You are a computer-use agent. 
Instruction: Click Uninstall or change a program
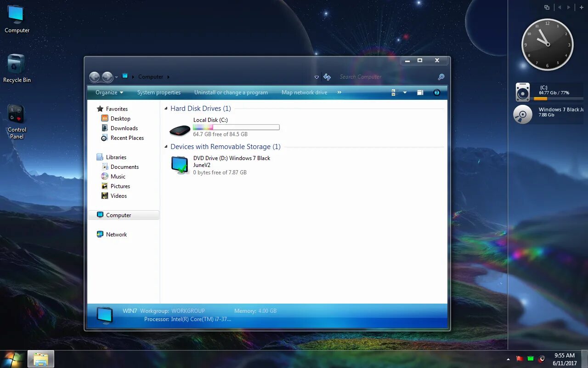pyautogui.click(x=231, y=92)
